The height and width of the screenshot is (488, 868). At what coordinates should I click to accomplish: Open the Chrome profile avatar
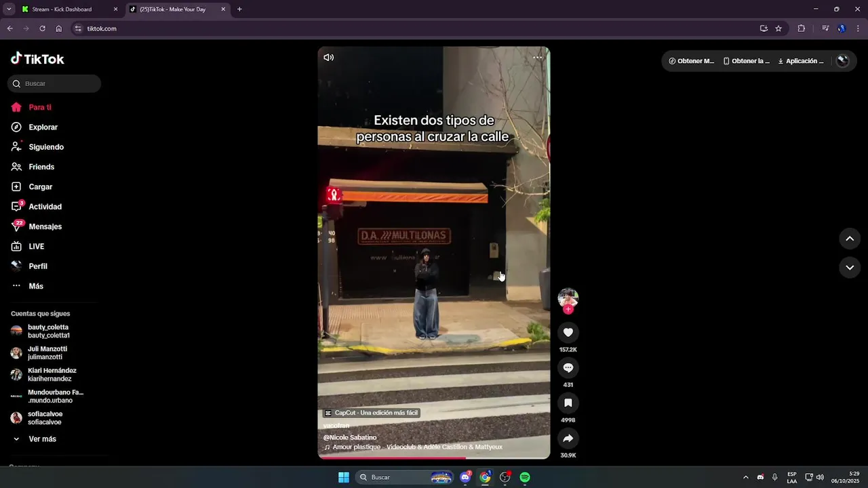pyautogui.click(x=842, y=28)
